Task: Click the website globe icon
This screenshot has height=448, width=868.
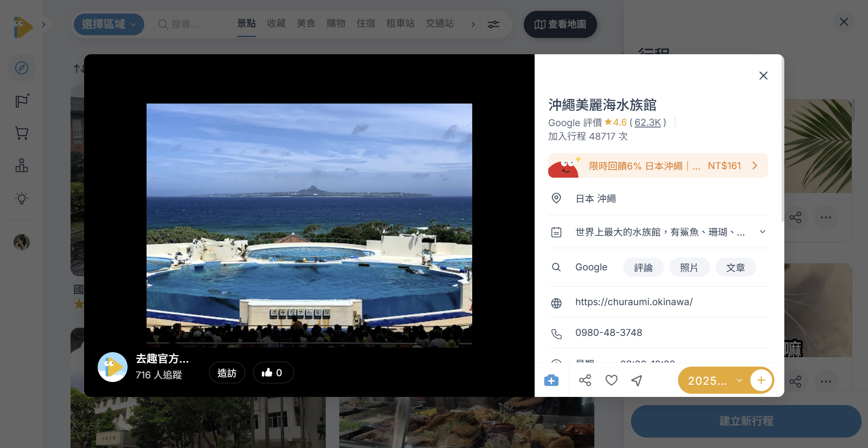Action: (556, 303)
